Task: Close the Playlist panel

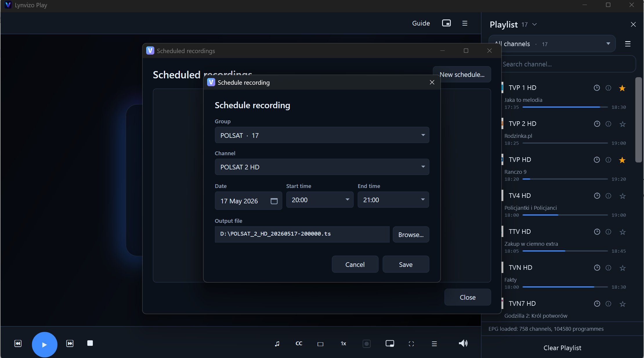Action: tap(633, 24)
